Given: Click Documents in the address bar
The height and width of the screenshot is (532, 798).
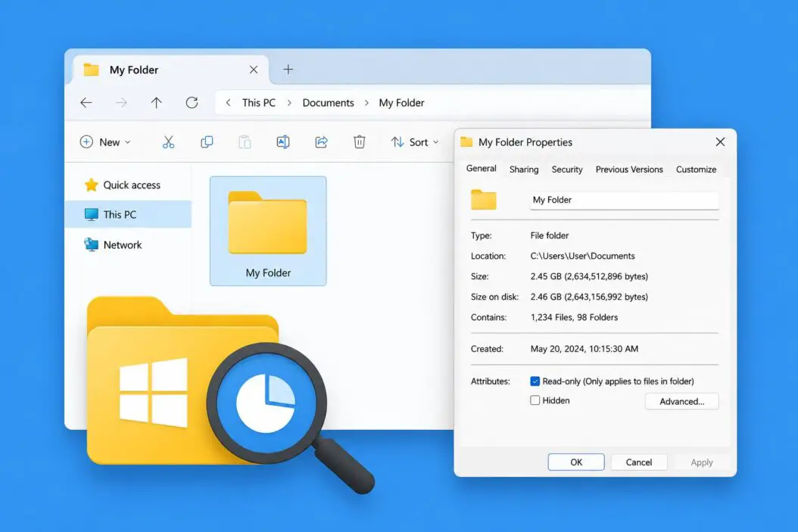Looking at the screenshot, I should point(329,103).
